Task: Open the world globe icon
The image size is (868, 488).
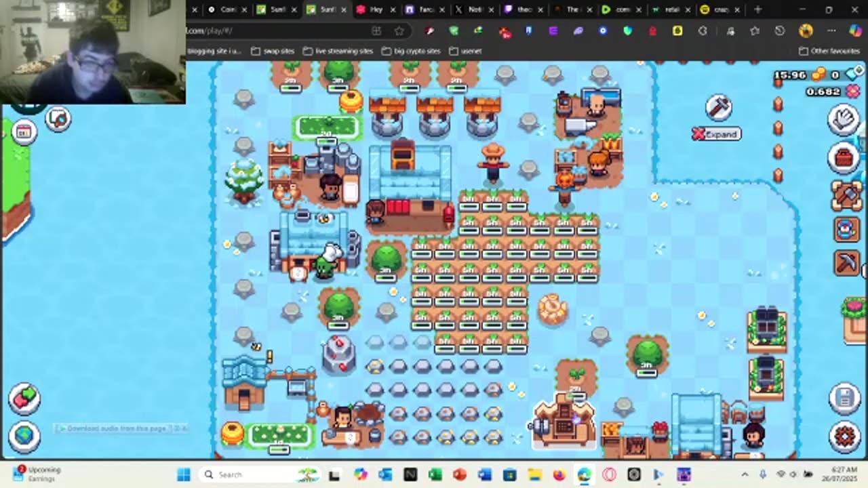Action: pos(24,436)
